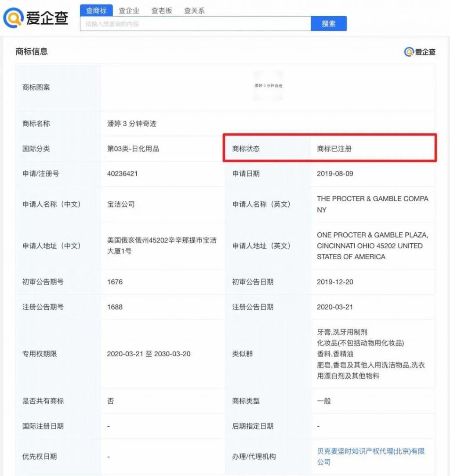Select the registration date 2020-03-21
This screenshot has width=450, height=476.
pyautogui.click(x=335, y=307)
